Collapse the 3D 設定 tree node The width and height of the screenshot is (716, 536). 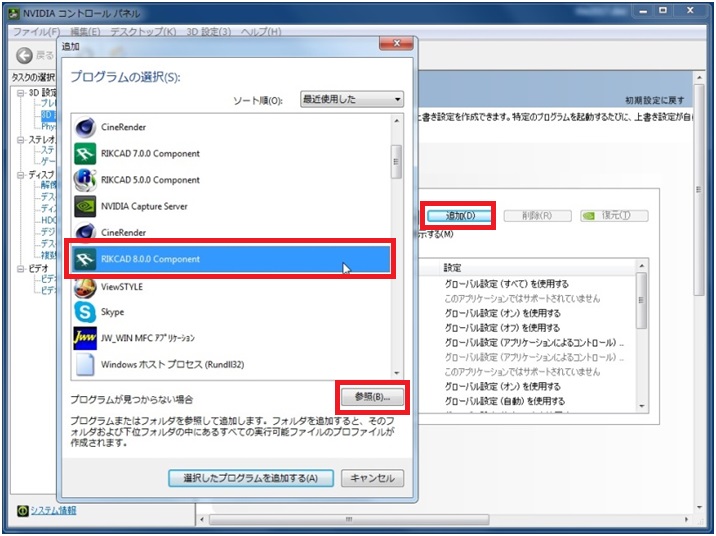click(x=21, y=93)
